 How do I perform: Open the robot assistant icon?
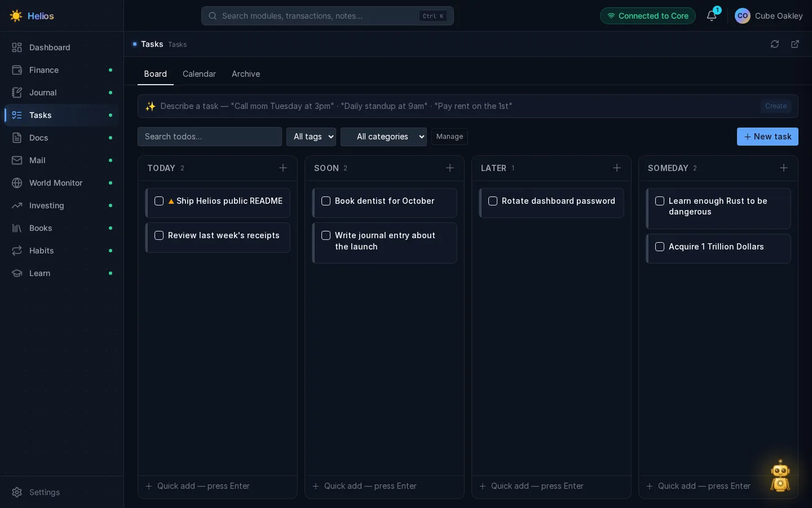(780, 476)
